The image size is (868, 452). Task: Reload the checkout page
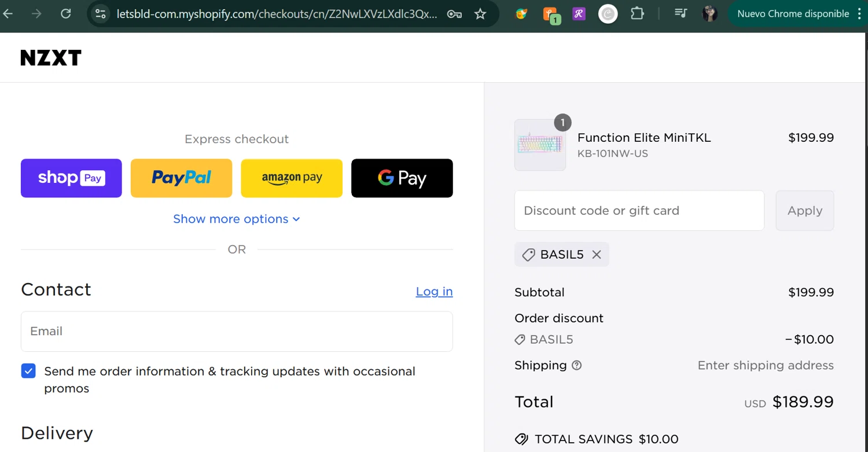tap(66, 13)
